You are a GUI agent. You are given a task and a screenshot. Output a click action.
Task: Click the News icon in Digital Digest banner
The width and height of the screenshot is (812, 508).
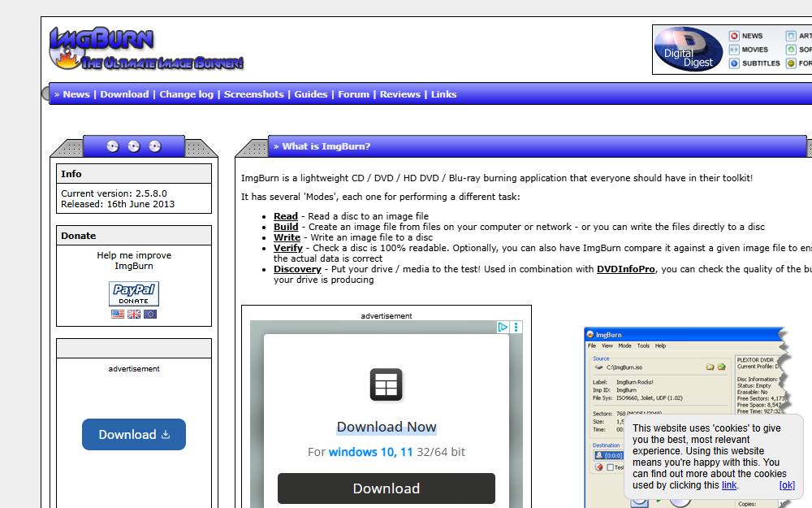(x=734, y=36)
